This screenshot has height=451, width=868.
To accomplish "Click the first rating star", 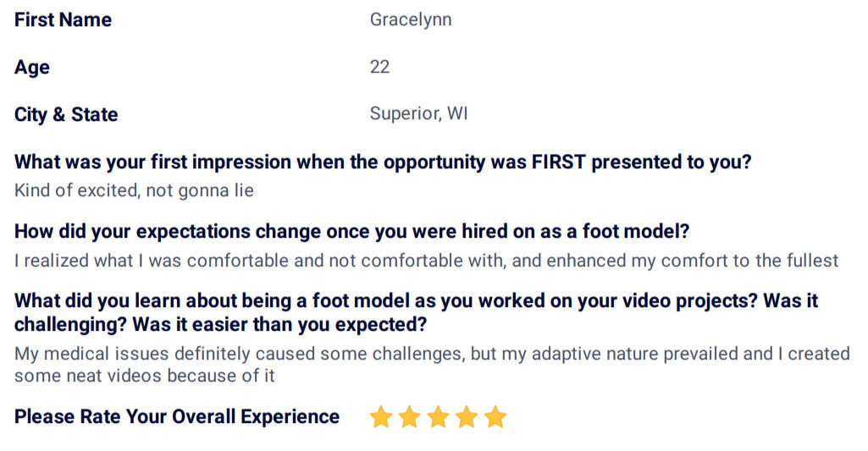I will [x=381, y=416].
